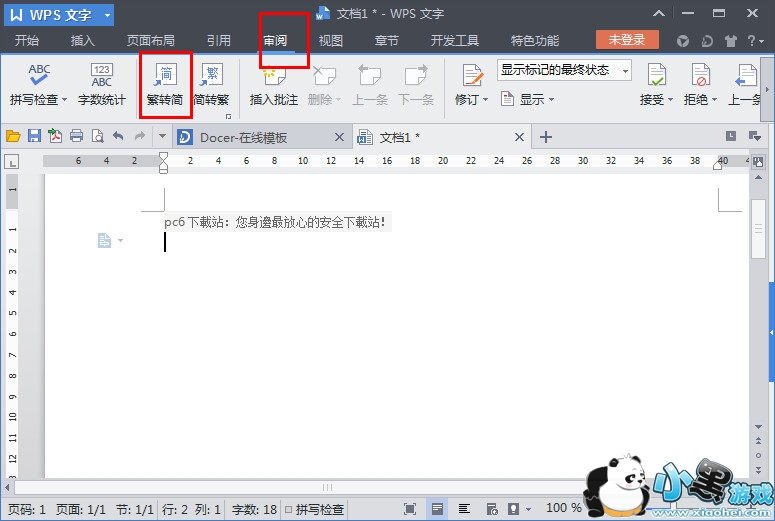This screenshot has height=521, width=775.
Task: Add a new document tab with plus
Action: click(x=546, y=137)
